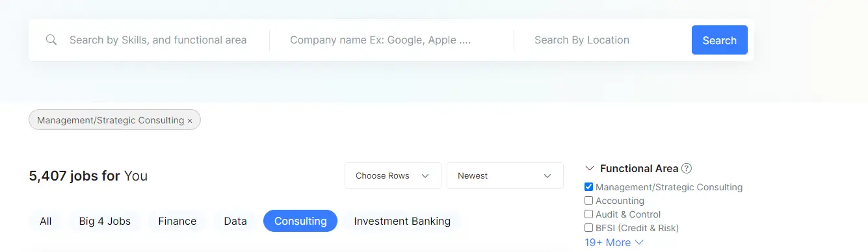Uncheck Management/Strategic Consulting checkbox

(x=589, y=187)
